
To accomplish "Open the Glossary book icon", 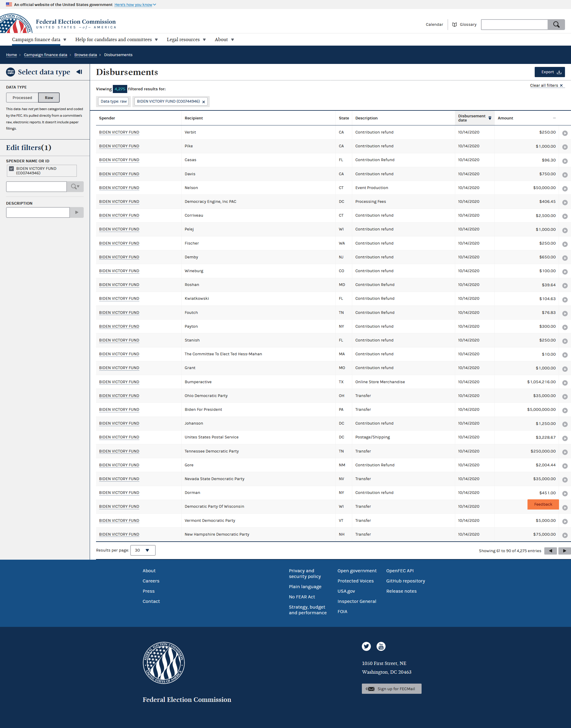I will coord(454,24).
